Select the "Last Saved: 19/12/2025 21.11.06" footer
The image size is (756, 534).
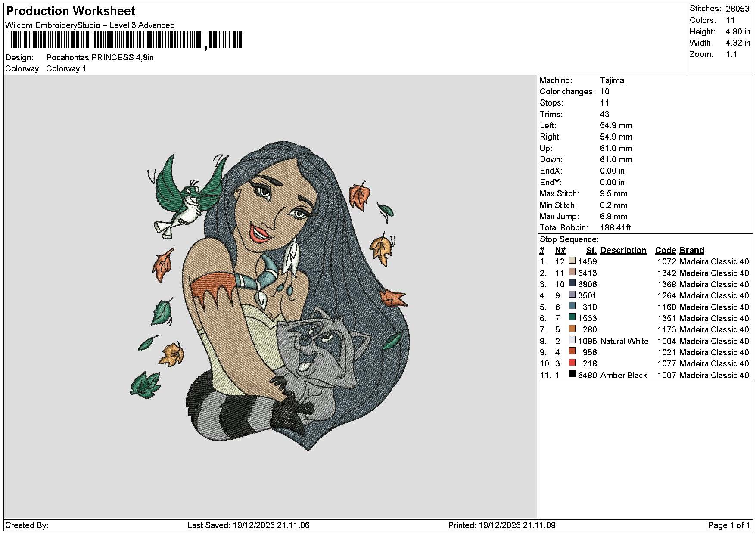click(249, 525)
